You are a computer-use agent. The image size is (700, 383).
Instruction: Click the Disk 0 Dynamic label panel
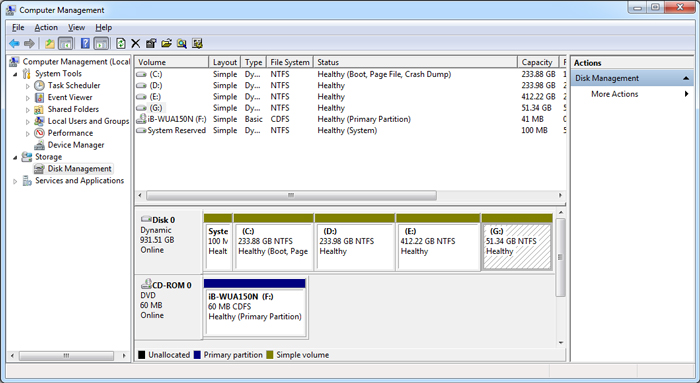pyautogui.click(x=169, y=241)
